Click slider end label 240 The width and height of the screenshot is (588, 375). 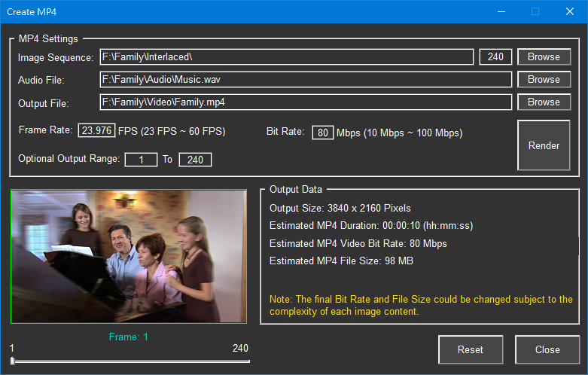click(240, 349)
